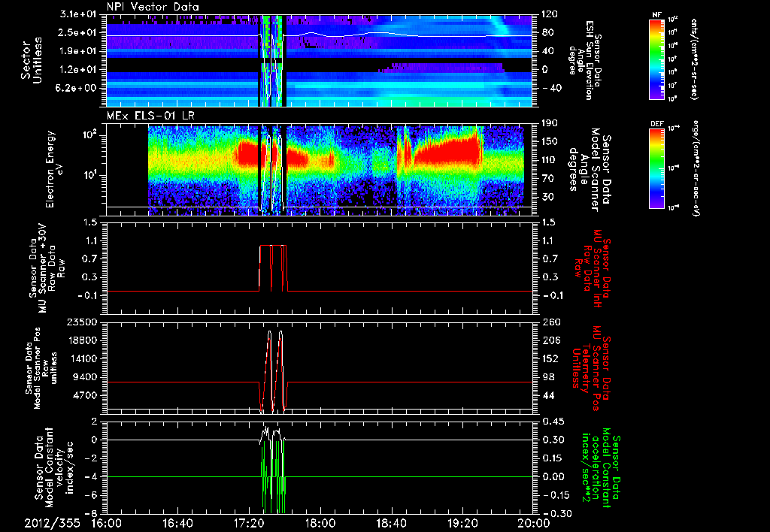Click the "DEF" color bar heading
Screen dimensions: 770x532
point(656,124)
